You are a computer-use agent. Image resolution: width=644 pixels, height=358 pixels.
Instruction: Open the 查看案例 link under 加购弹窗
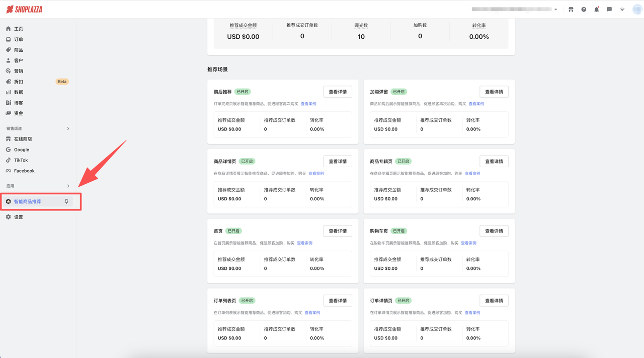tap(476, 103)
